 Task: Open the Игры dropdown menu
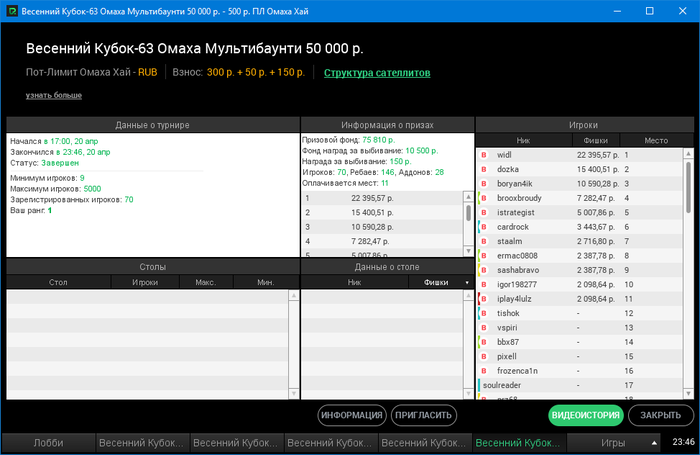[x=614, y=443]
